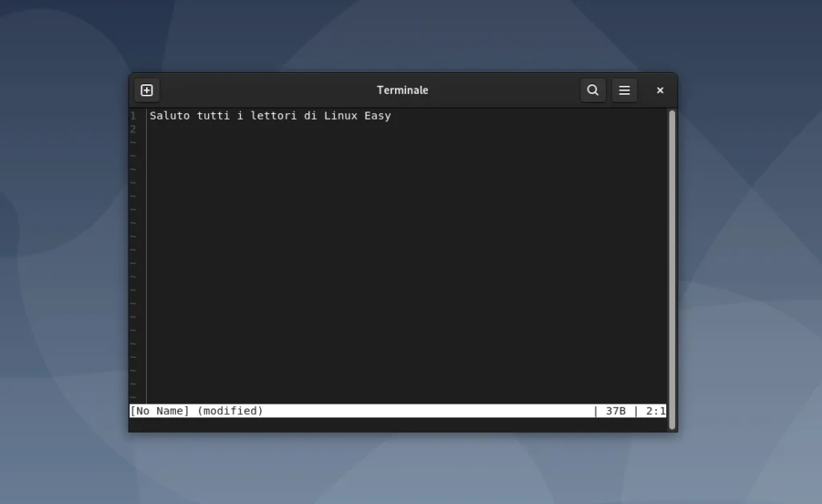
Task: Click the Terminale title bar label
Action: pyautogui.click(x=402, y=90)
